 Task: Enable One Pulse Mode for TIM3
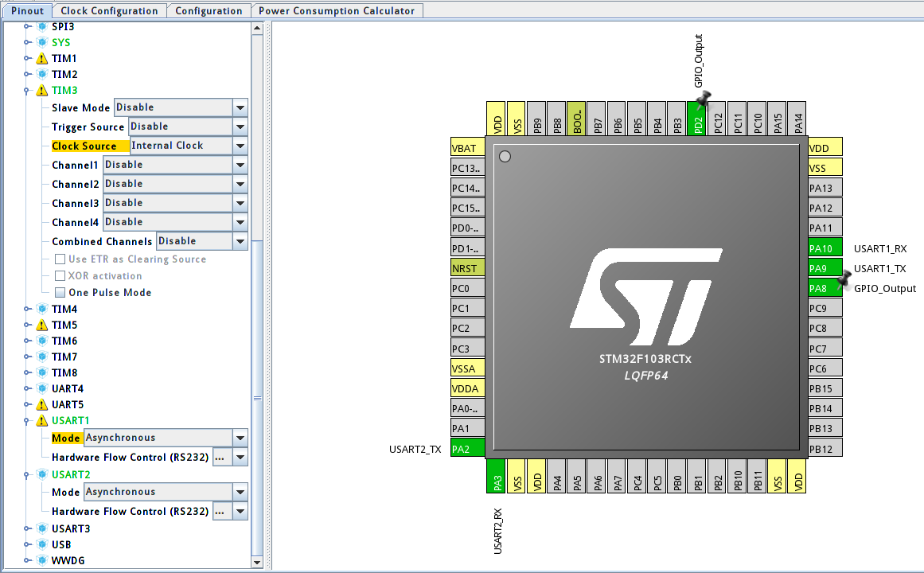point(60,292)
